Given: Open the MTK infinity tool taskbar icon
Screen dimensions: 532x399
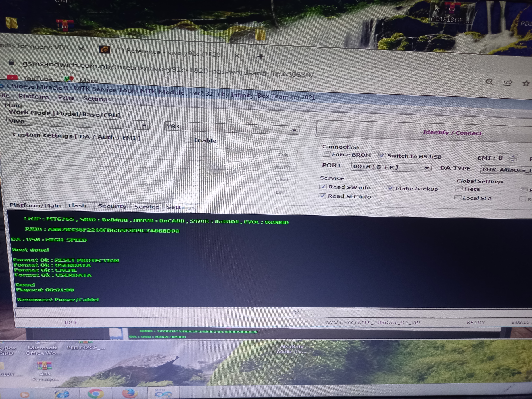Looking at the screenshot, I should (163, 393).
